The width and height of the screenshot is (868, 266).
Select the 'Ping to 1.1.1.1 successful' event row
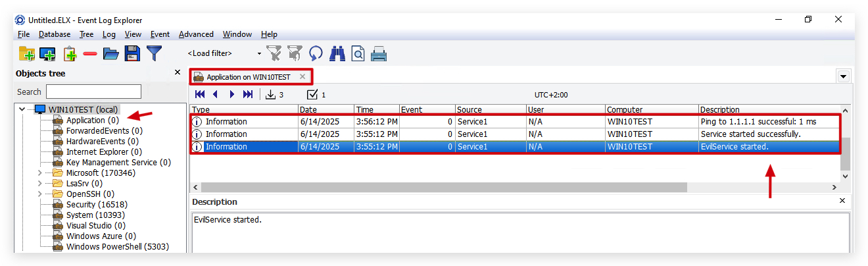(x=516, y=122)
